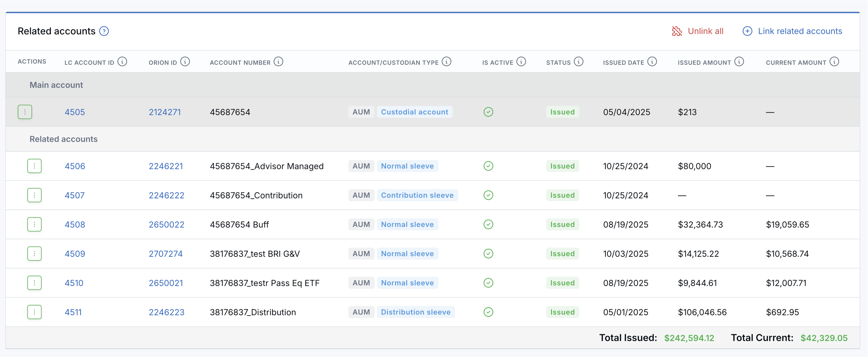Click active checkmark icon in row 4510
The width and height of the screenshot is (868, 357).
pos(488,283)
